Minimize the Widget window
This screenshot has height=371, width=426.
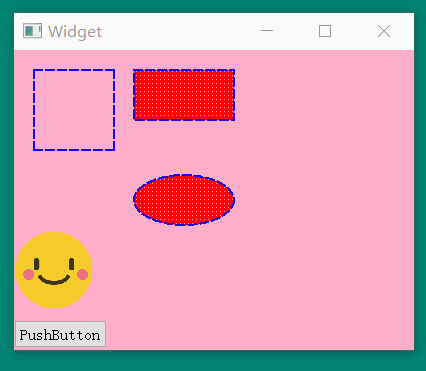(x=267, y=31)
